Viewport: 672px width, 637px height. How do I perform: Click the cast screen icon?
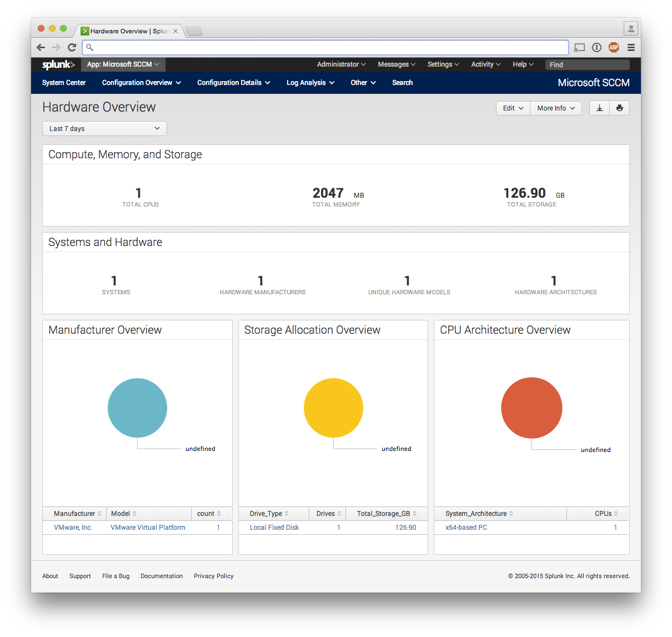pyautogui.click(x=580, y=47)
